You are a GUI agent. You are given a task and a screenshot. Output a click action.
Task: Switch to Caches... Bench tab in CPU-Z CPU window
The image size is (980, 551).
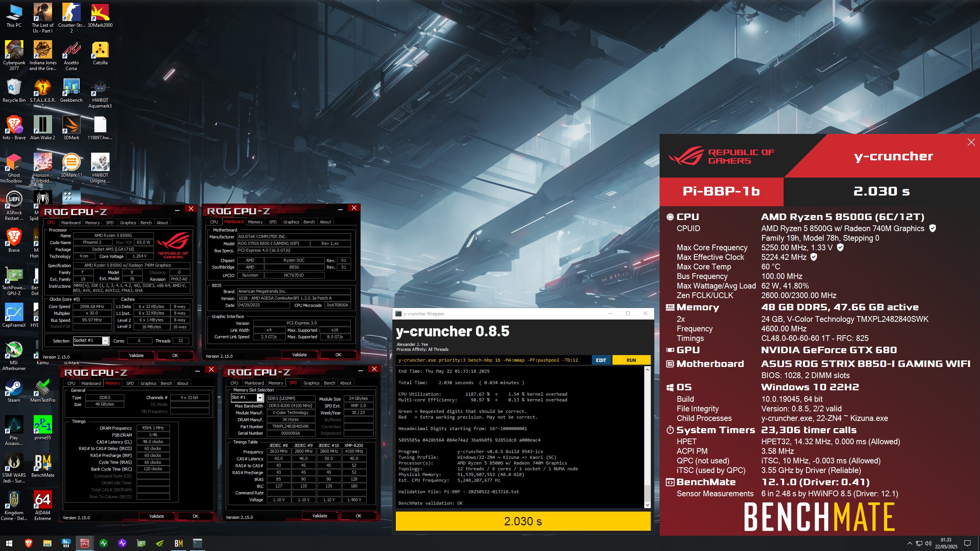coord(146,222)
